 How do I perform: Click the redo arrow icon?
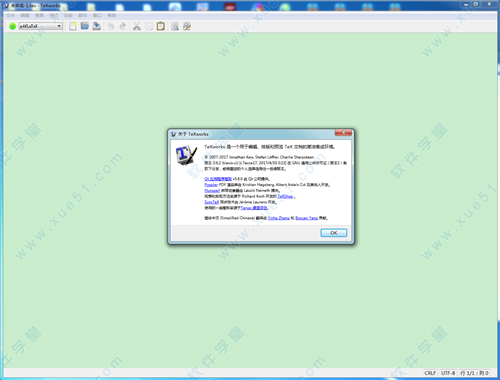point(123,26)
